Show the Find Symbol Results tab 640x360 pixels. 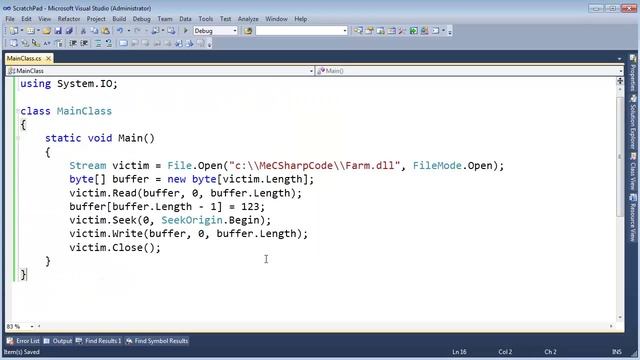(157, 341)
